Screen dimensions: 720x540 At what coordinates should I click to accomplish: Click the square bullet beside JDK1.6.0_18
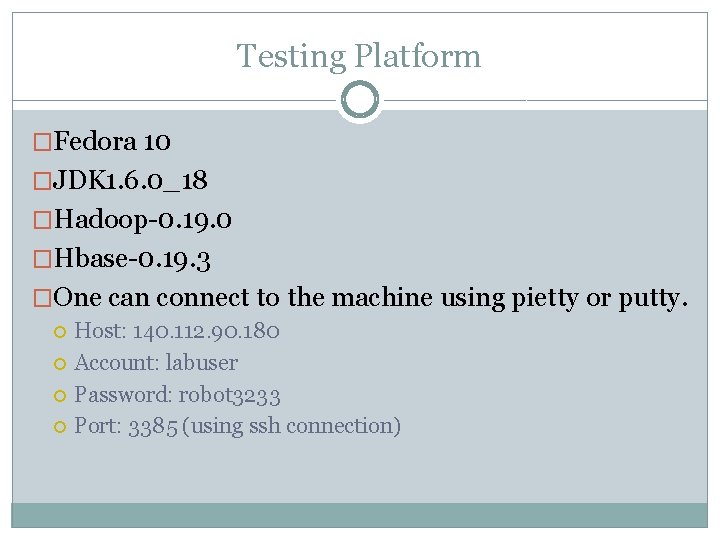[x=42, y=181]
